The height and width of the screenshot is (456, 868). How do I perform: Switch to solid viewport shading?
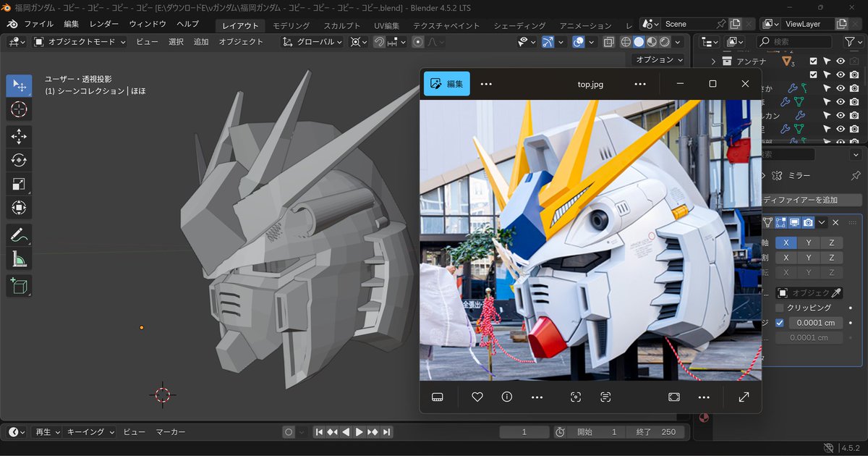(639, 42)
